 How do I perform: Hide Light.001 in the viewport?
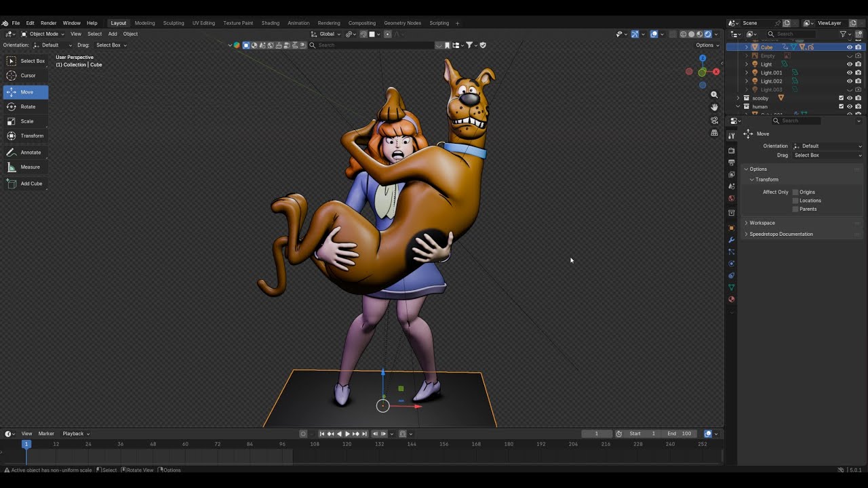point(849,73)
